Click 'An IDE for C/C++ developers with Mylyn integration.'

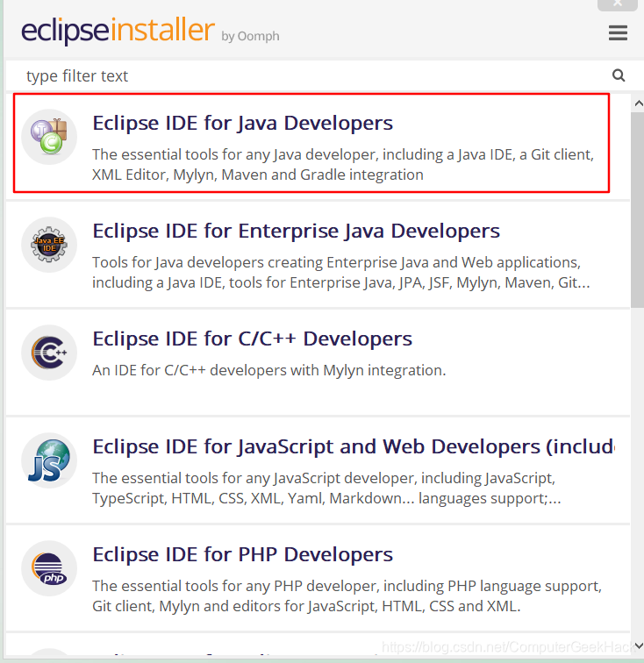(x=269, y=370)
